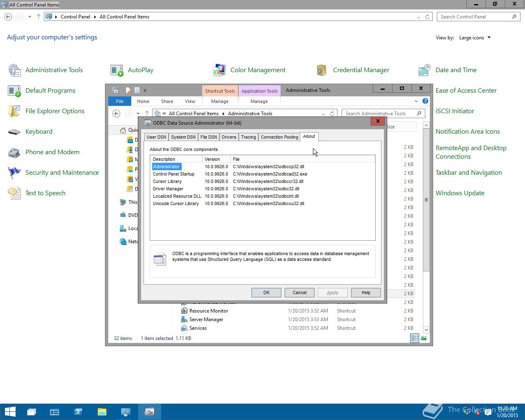
Task: Open the Windows Update link
Action: click(460, 193)
